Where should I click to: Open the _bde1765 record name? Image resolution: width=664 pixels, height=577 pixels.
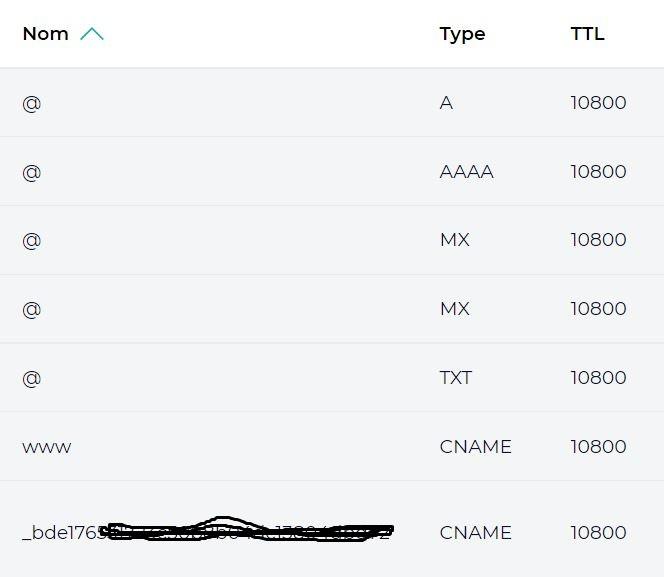pos(62,533)
